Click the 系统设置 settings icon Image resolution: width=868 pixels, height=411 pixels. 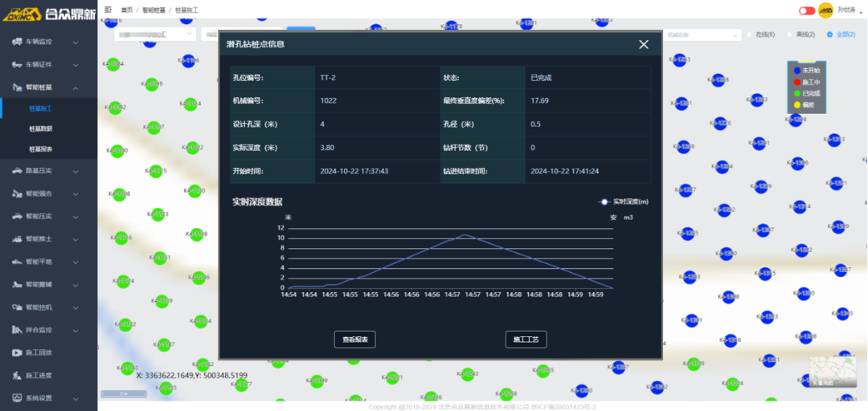coord(17,398)
